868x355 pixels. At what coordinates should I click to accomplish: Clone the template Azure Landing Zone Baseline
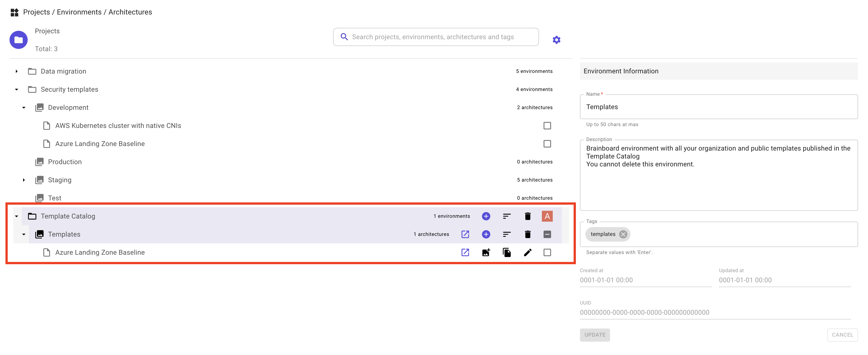507,252
